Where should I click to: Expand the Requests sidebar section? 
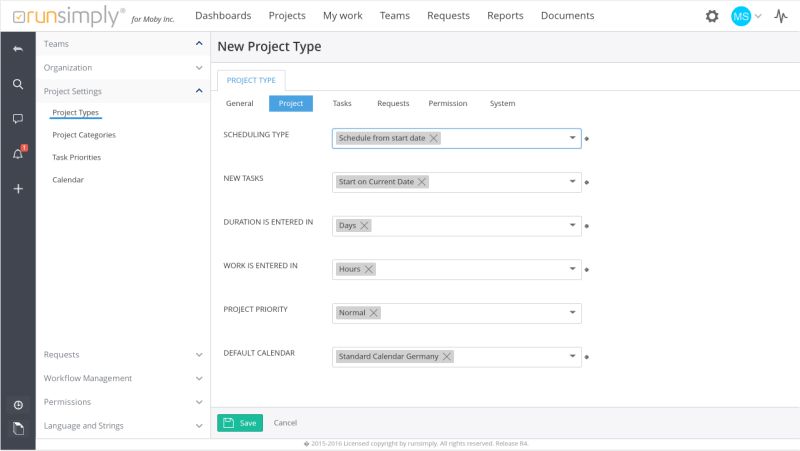(199, 355)
